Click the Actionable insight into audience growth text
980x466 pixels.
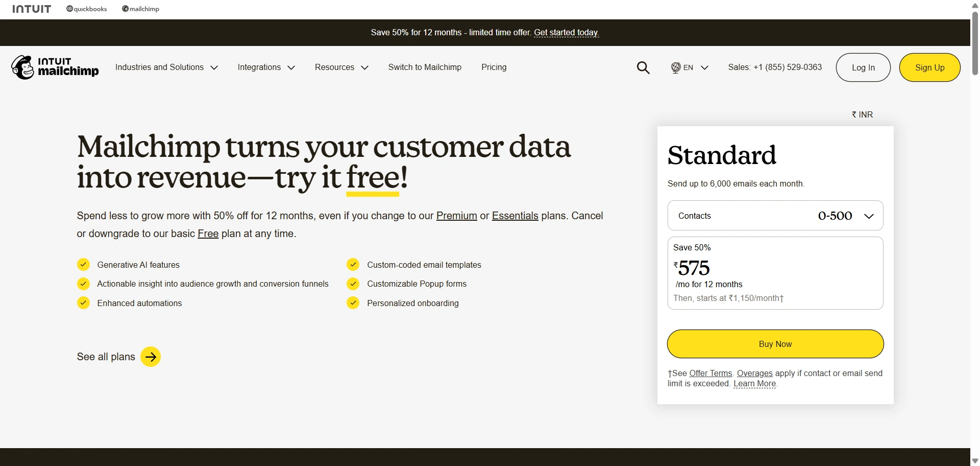pyautogui.click(x=213, y=284)
